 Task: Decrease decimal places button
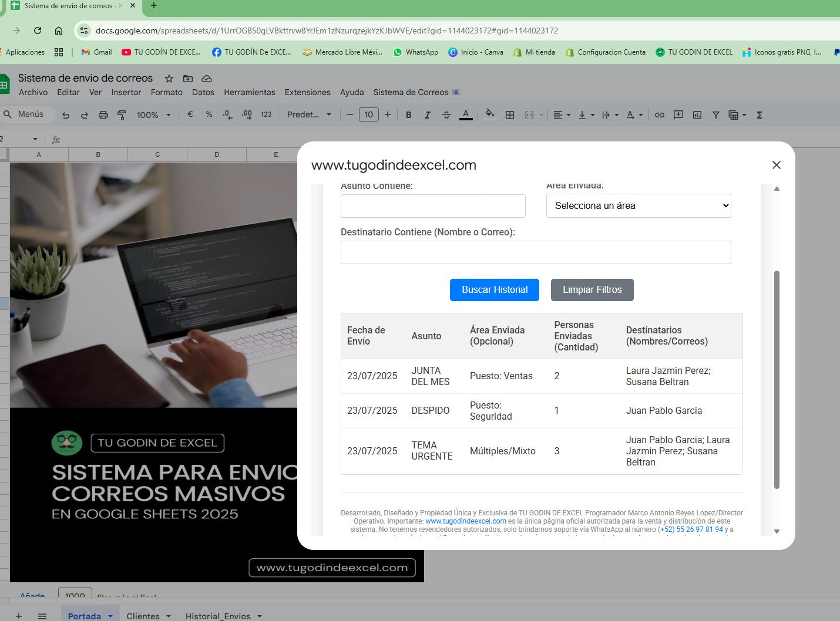(x=228, y=114)
